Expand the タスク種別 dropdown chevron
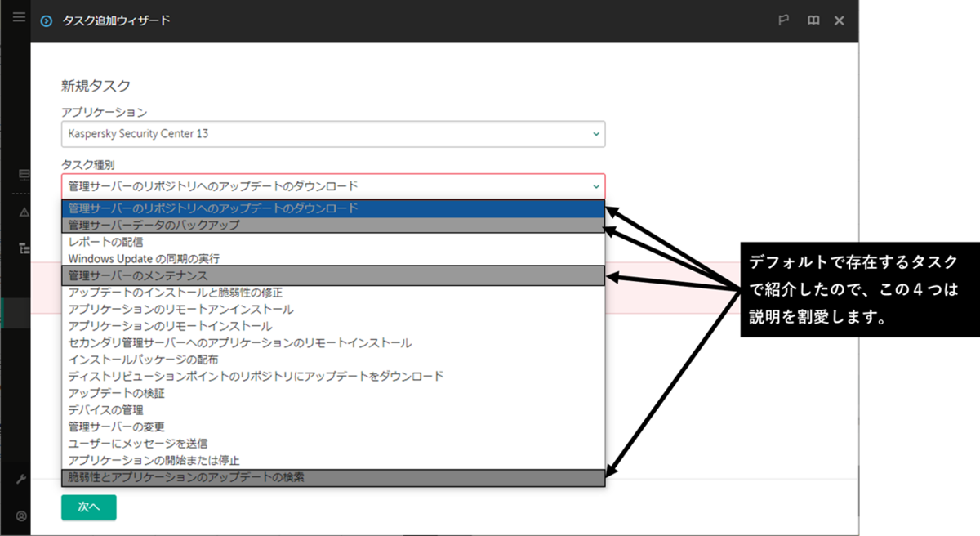The width and height of the screenshot is (980, 536). [595, 186]
